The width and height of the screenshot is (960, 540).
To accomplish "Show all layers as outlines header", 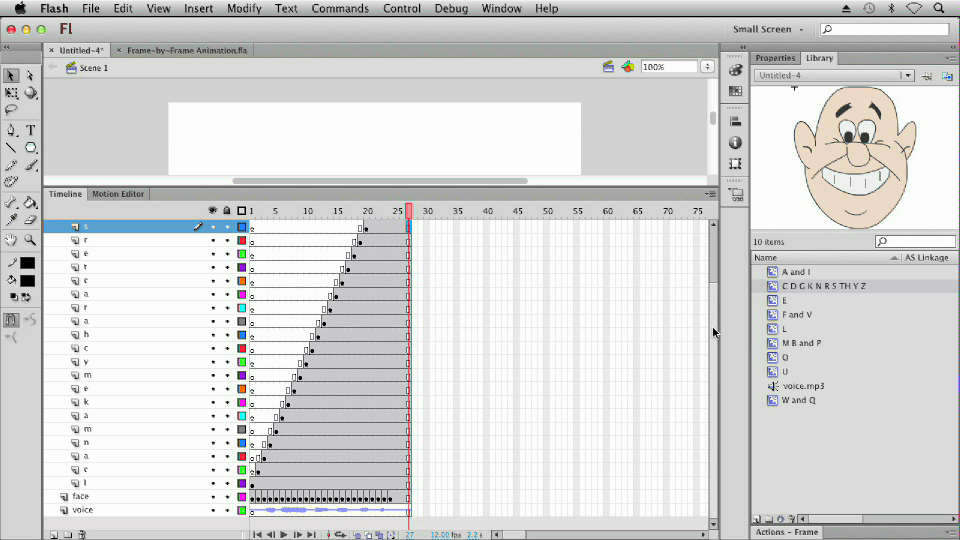I will click(x=241, y=211).
